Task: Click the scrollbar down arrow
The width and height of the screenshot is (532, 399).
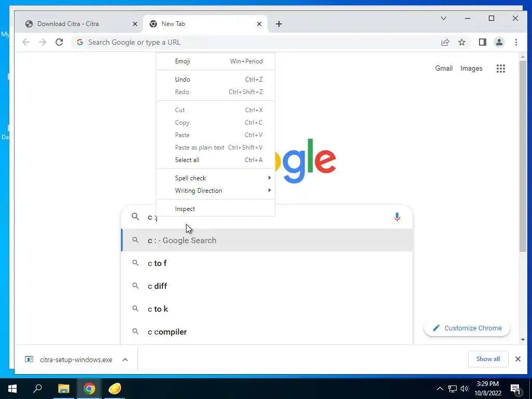Action: click(523, 340)
